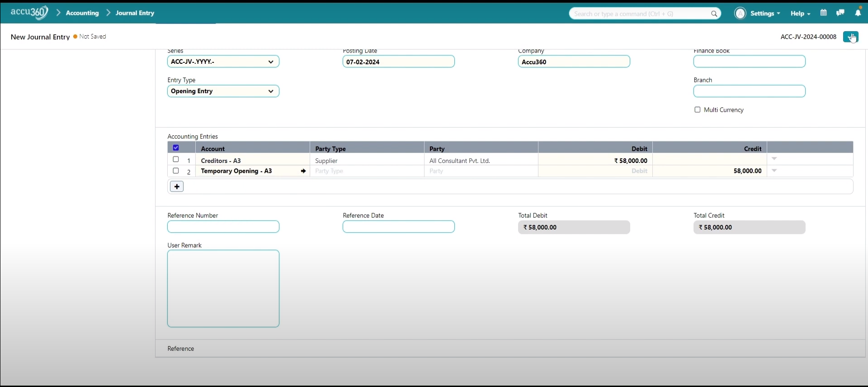Open the notifications bell
Image resolution: width=868 pixels, height=387 pixels.
click(x=858, y=13)
